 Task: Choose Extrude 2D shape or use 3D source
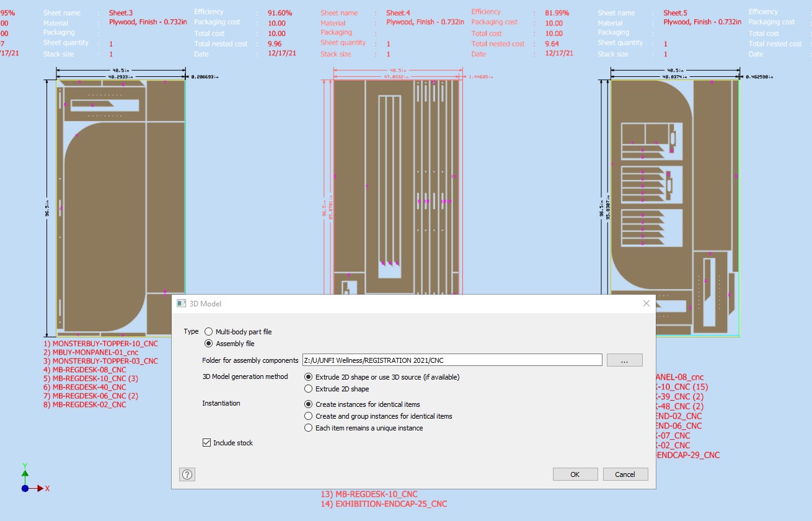tap(309, 377)
